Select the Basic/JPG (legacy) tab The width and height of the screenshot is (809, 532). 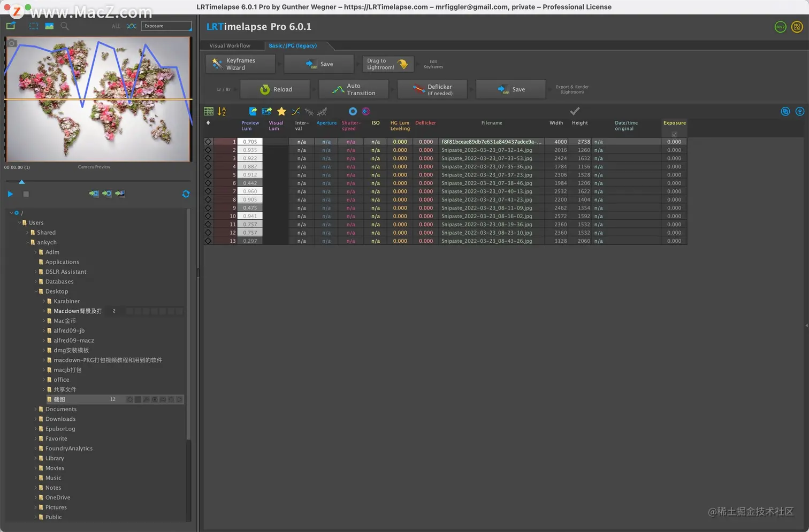[x=293, y=45]
